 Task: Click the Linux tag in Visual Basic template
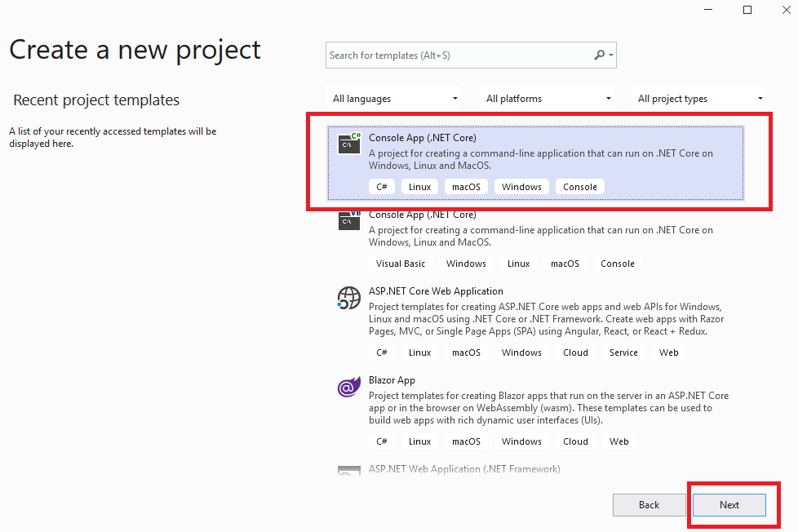[x=519, y=264]
